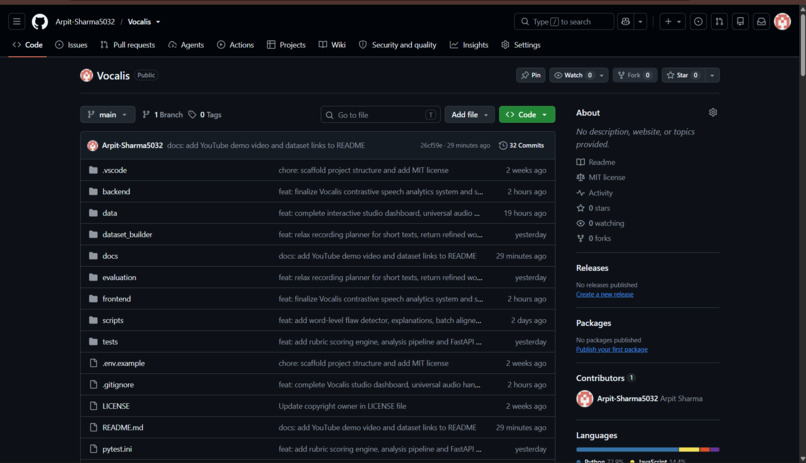Open the Actions tab
806x463 pixels.
tap(235, 45)
